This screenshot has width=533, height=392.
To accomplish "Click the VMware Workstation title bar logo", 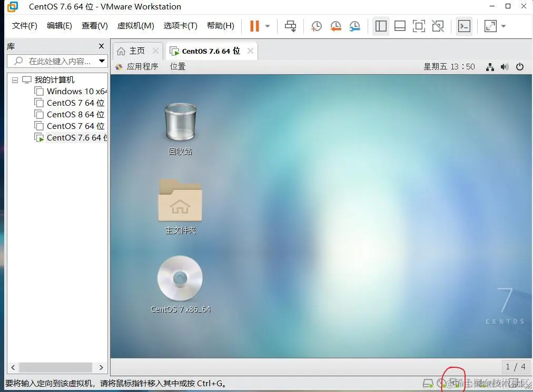I will (x=13, y=6).
